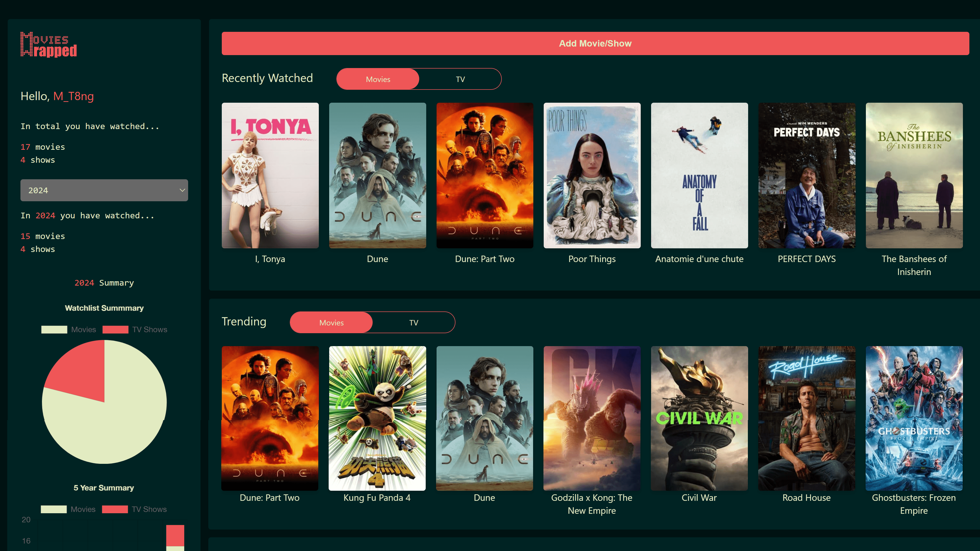Image resolution: width=980 pixels, height=551 pixels.
Task: Click the red bar in 5 Year chart
Action: pyautogui.click(x=175, y=535)
